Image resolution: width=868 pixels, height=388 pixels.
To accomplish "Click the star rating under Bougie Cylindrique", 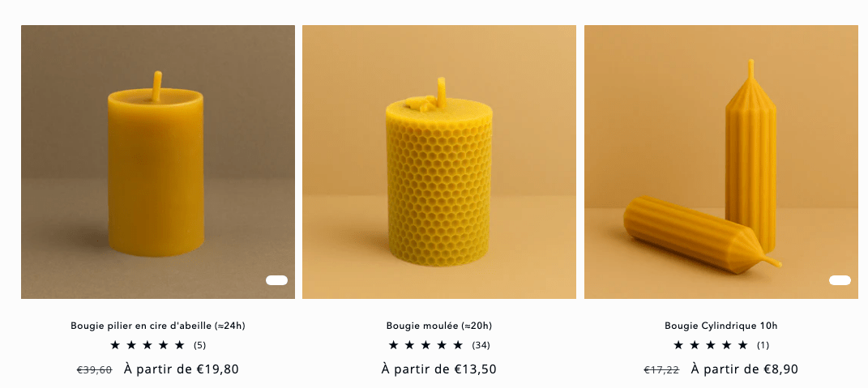I will [711, 345].
